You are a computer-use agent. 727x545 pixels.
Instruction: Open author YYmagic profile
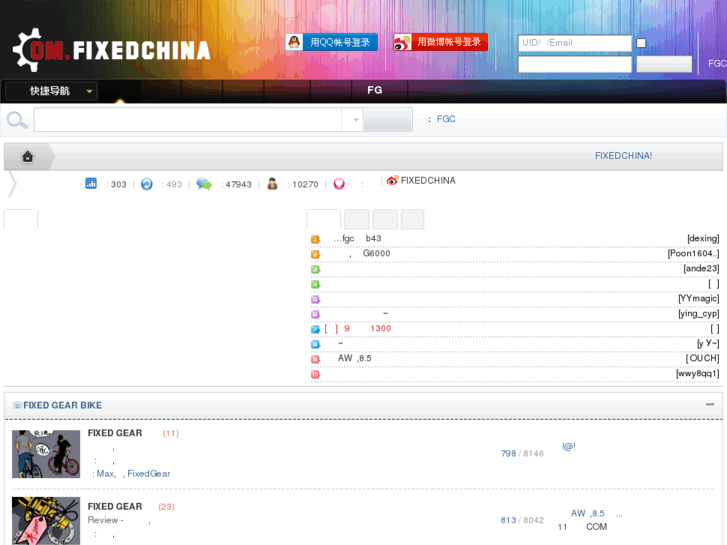pyautogui.click(x=699, y=298)
